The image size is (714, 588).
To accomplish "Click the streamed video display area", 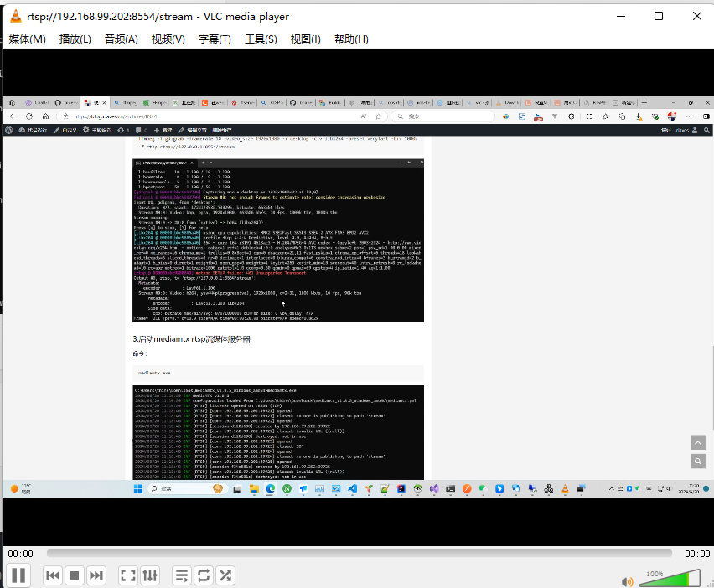I will pyautogui.click(x=358, y=297).
